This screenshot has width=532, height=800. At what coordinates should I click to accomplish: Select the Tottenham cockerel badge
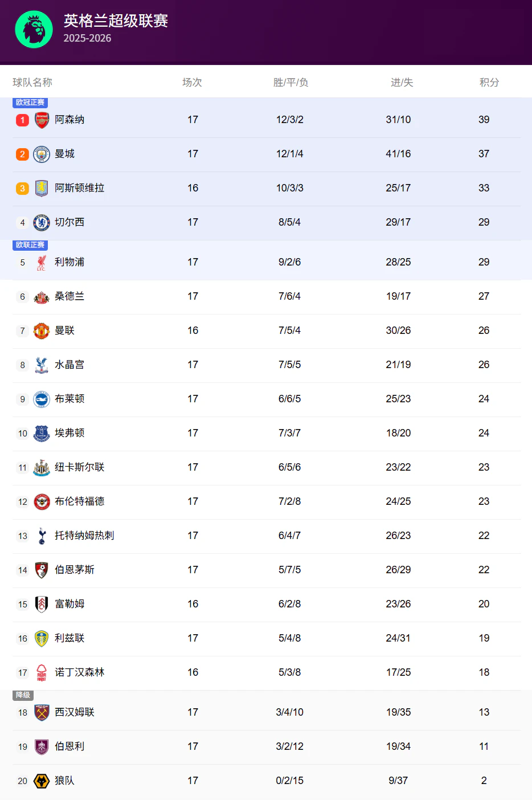(42, 536)
